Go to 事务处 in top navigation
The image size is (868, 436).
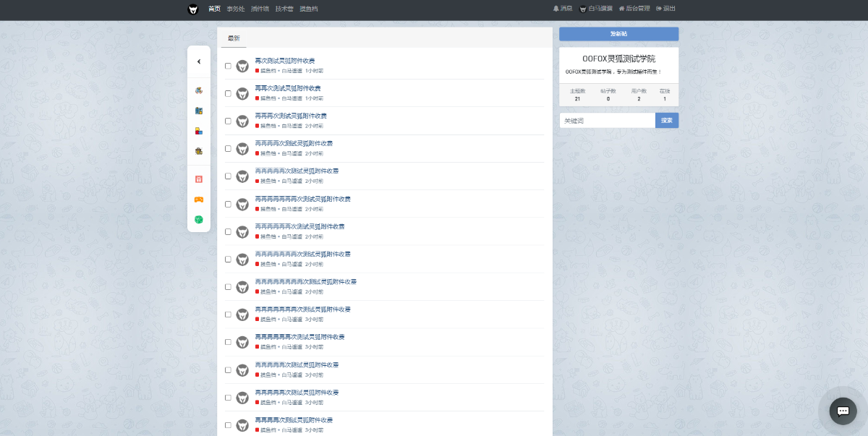click(x=235, y=9)
